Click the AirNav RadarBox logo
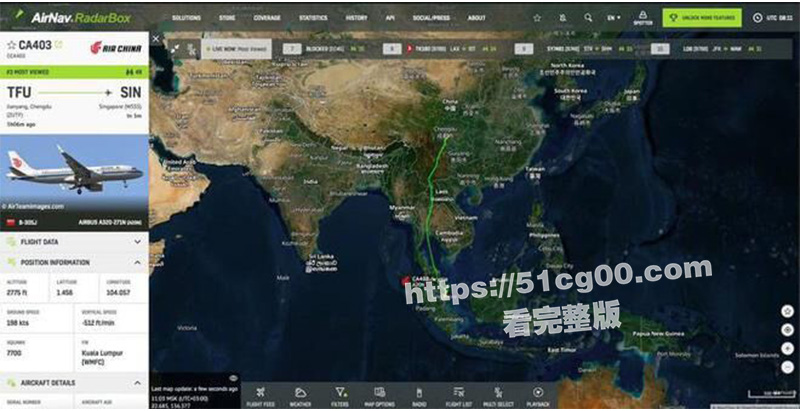Screen dimensions: 800x411 point(73,16)
